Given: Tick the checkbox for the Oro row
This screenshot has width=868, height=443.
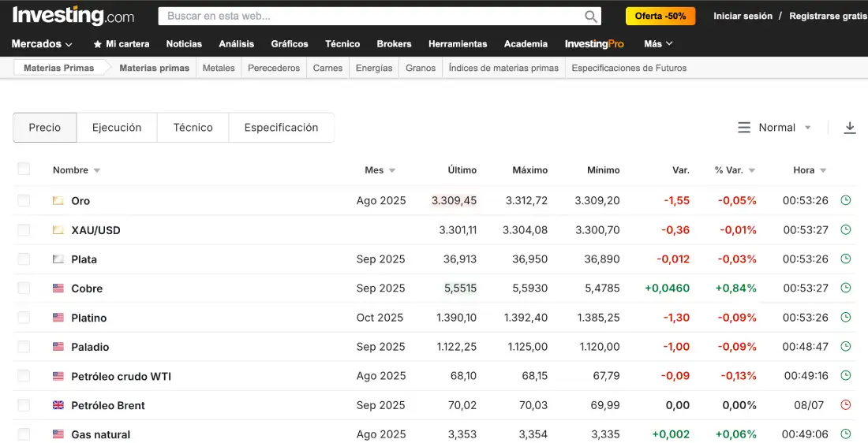Looking at the screenshot, I should [24, 200].
